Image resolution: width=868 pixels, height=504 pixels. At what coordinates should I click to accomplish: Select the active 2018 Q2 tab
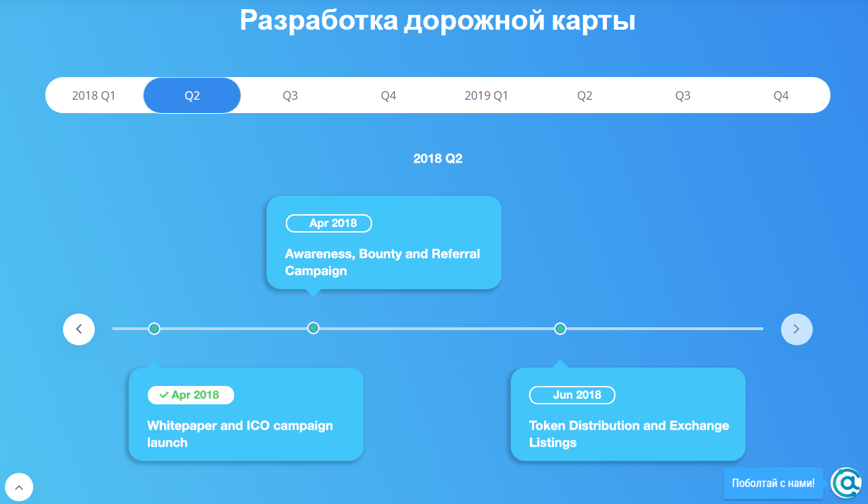192,95
